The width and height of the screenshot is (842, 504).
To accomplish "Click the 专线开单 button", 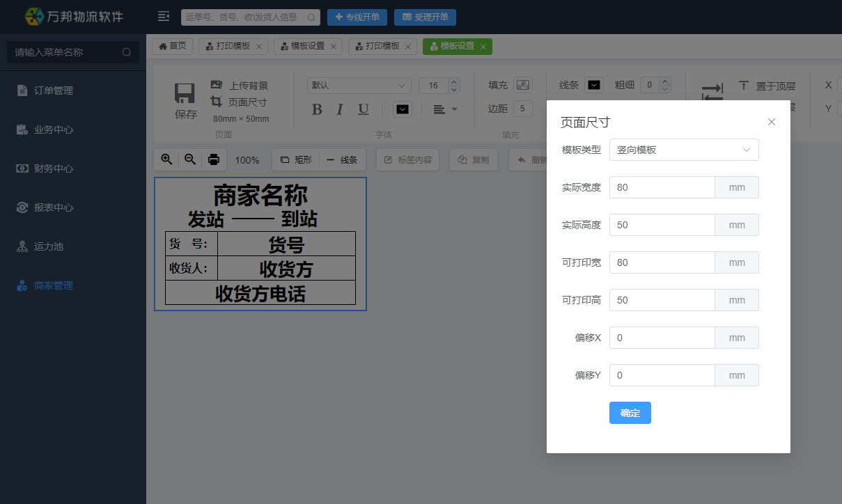I will tap(357, 17).
